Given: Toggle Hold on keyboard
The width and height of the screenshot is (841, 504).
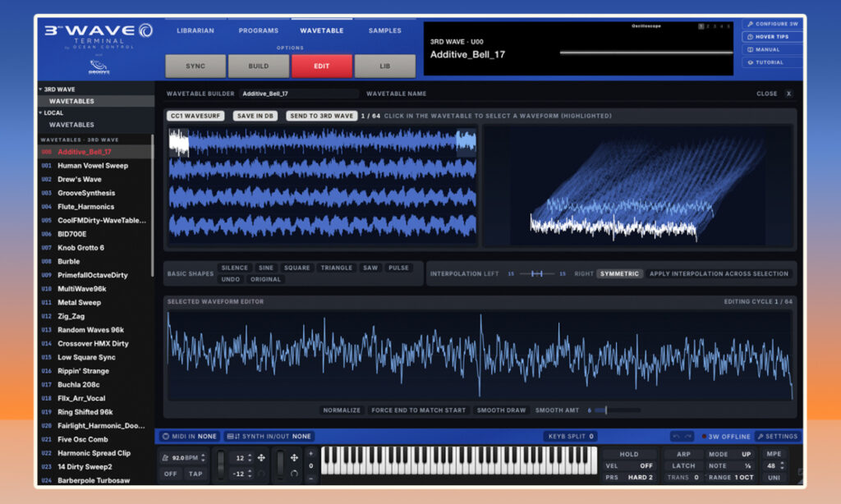Looking at the screenshot, I should pos(629,454).
